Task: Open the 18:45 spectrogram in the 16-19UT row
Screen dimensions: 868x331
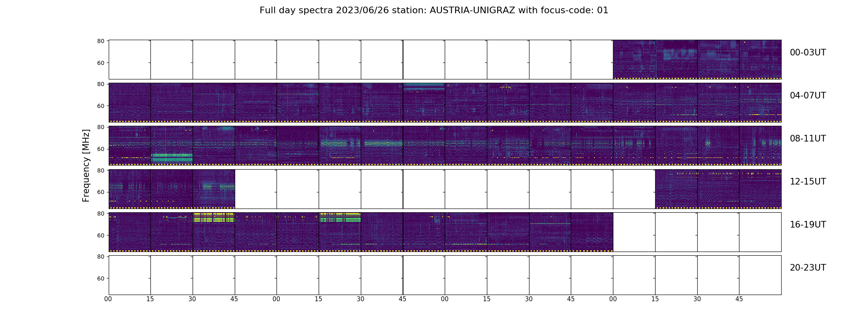Action: click(592, 232)
